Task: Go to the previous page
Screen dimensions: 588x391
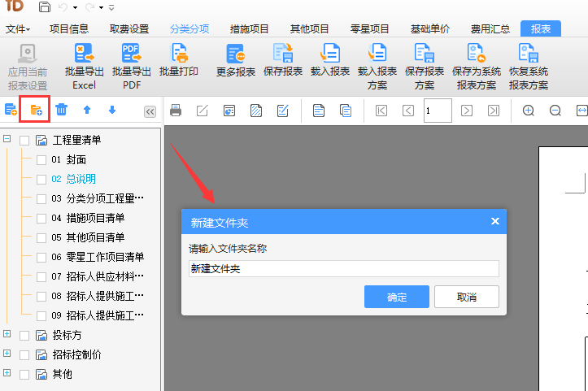Action: coord(408,111)
